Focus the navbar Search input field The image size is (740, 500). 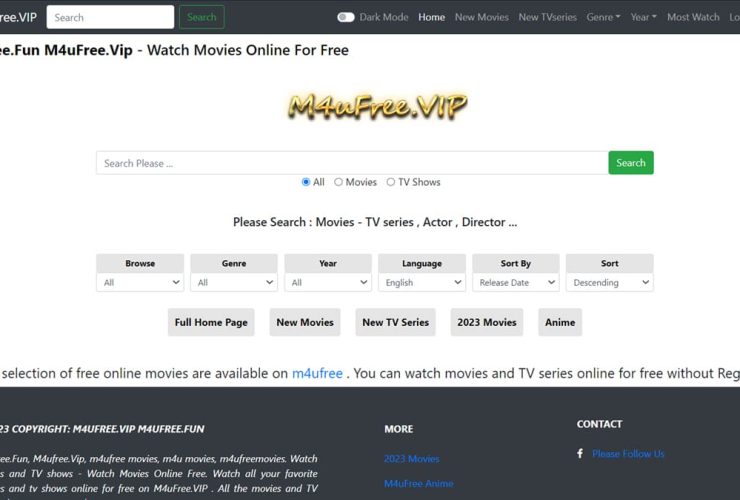(x=110, y=17)
